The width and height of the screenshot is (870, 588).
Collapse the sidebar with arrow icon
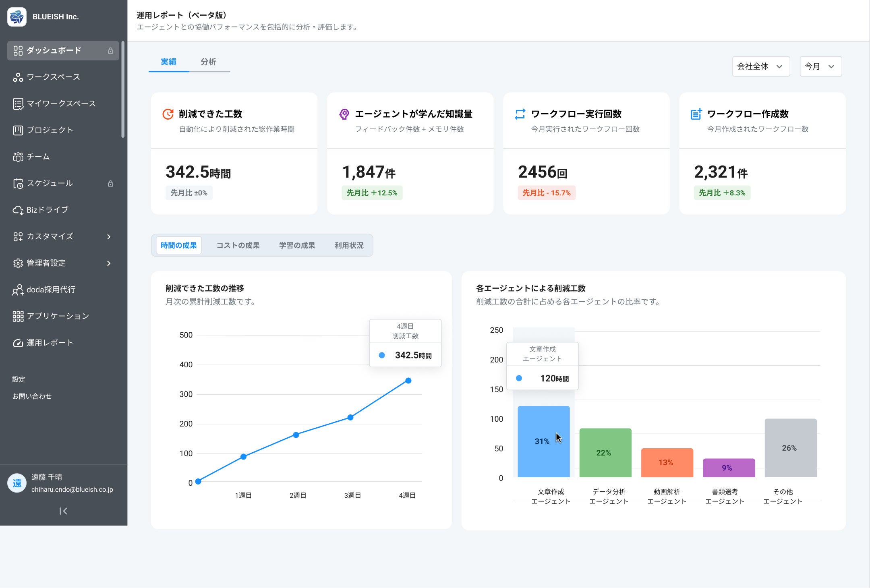(63, 511)
